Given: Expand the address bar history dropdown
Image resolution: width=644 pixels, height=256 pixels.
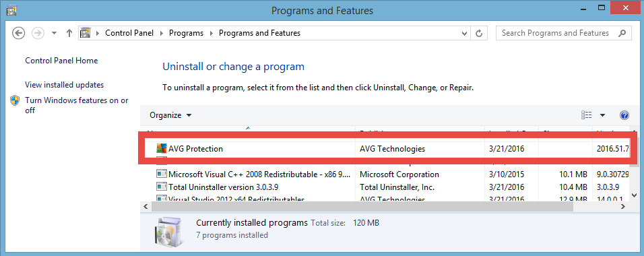Looking at the screenshot, I should [465, 33].
